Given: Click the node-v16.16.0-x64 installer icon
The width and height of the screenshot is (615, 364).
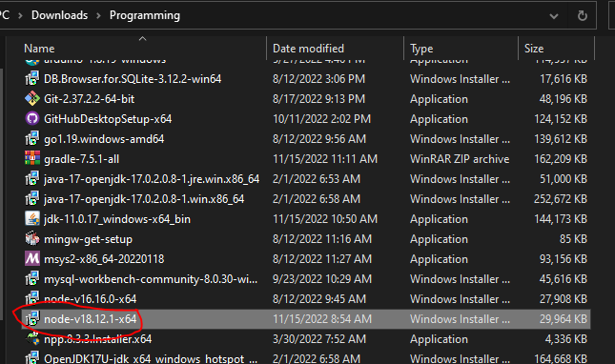Looking at the screenshot, I should pos(32,298).
